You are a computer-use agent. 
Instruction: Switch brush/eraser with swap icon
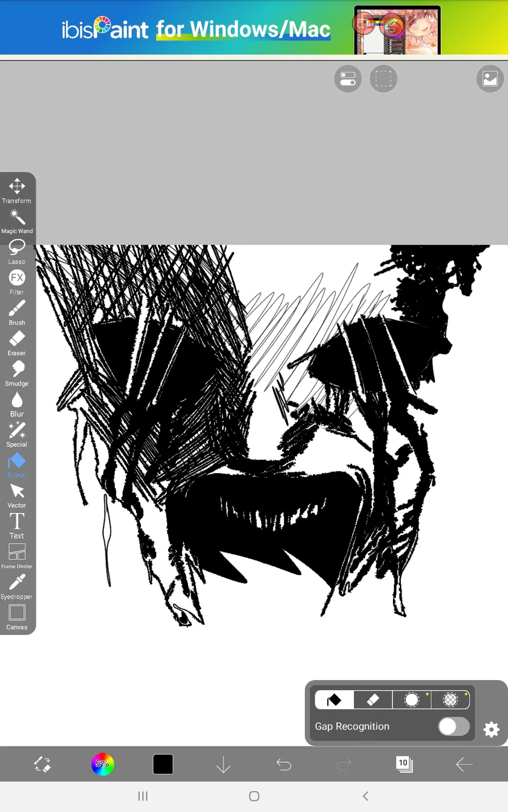(42, 765)
